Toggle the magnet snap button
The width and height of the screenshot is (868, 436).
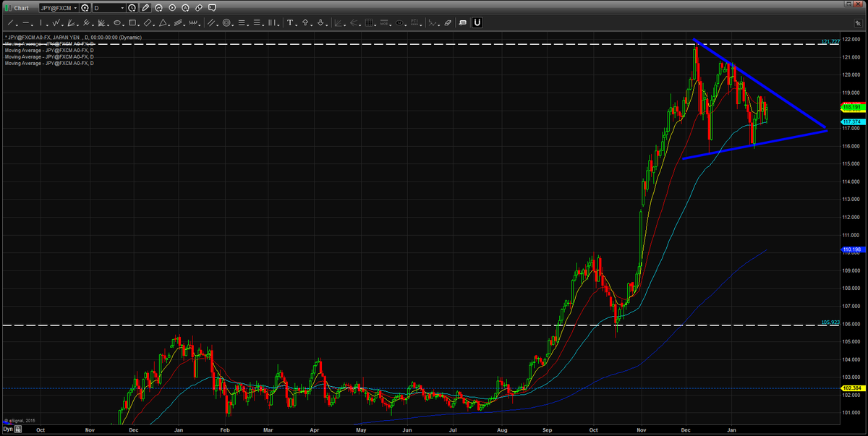(477, 22)
